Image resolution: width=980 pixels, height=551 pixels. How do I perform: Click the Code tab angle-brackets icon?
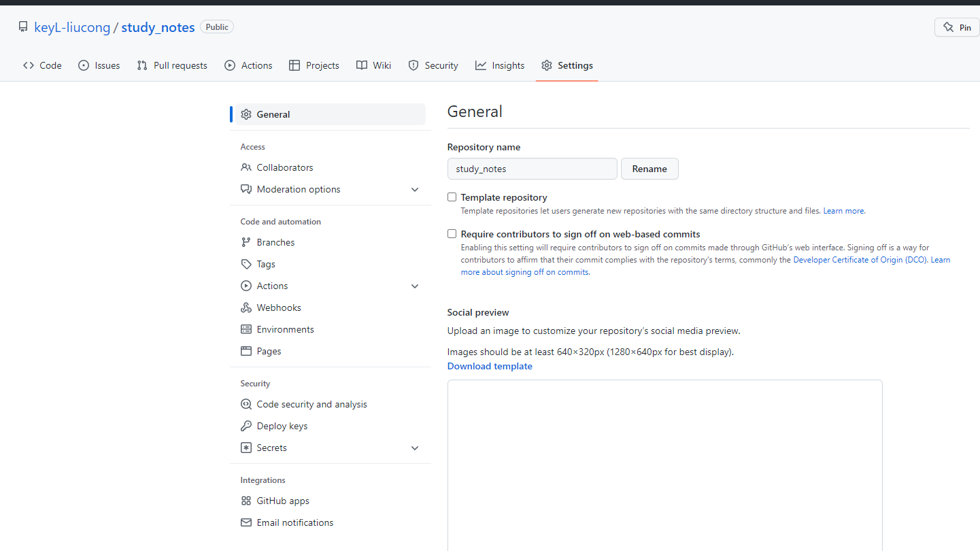point(29,65)
